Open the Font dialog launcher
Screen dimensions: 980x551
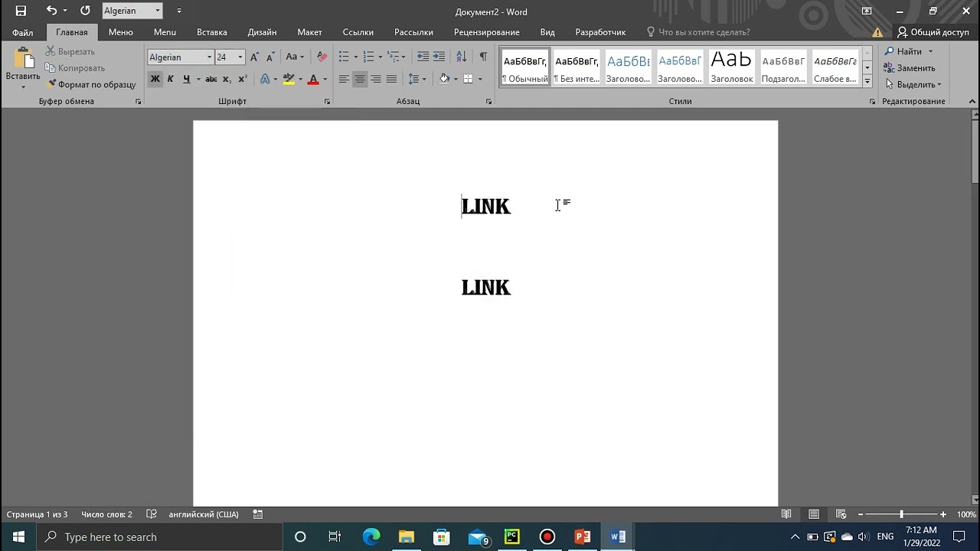coord(327,101)
